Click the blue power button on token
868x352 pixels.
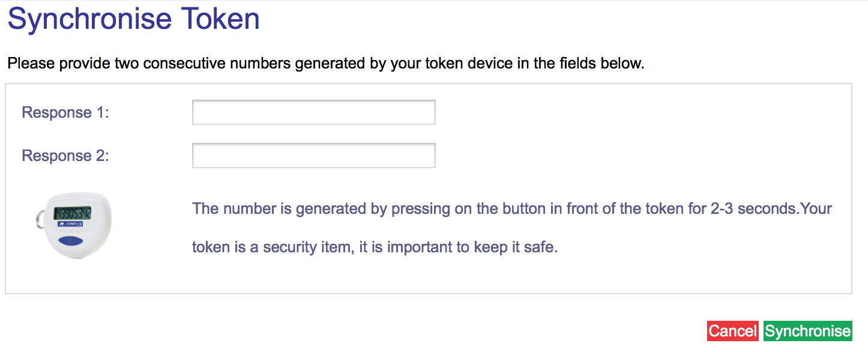(72, 241)
